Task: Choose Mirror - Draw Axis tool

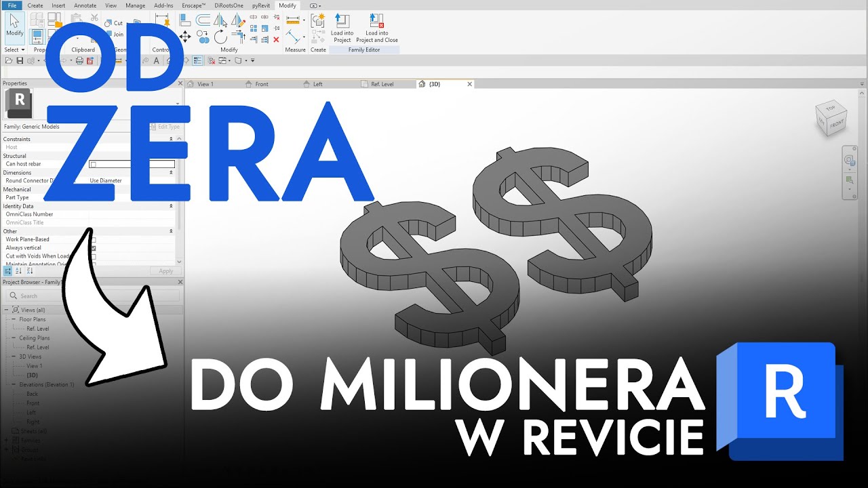Action: 238,20
